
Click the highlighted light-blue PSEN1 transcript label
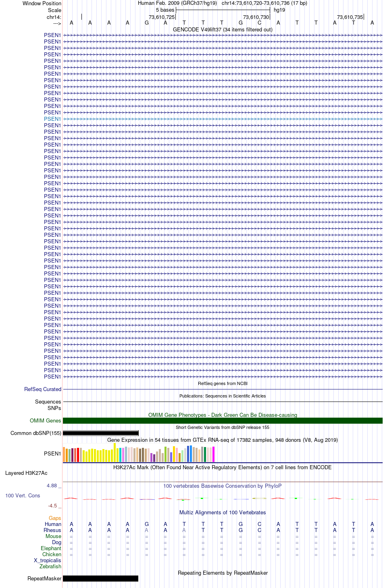52,119
